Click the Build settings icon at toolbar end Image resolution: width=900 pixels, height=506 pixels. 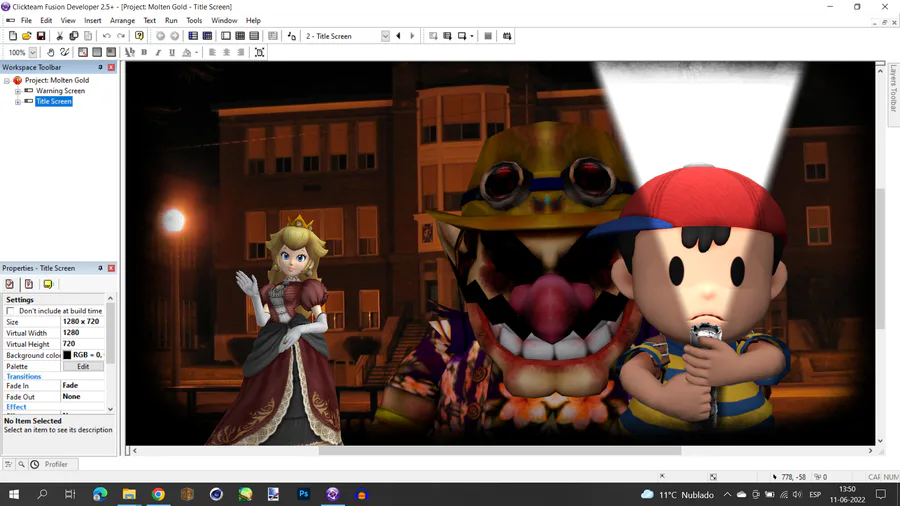[507, 36]
